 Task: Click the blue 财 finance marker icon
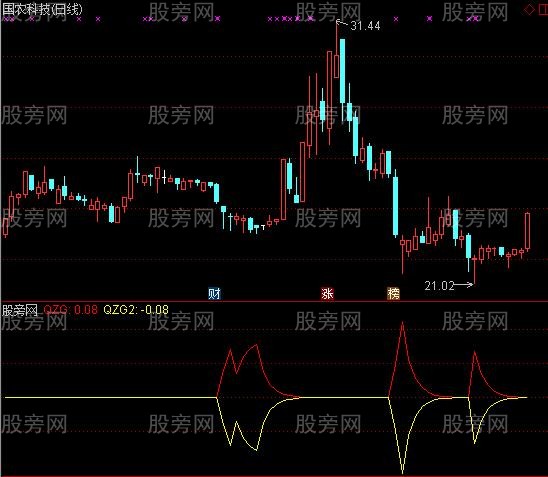(x=214, y=294)
